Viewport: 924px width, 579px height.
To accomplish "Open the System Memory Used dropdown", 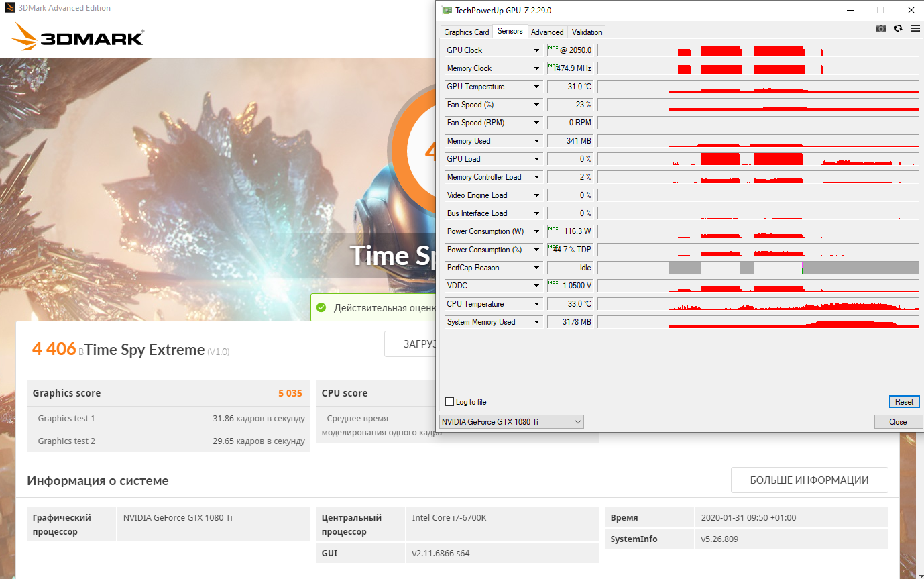I will (536, 322).
